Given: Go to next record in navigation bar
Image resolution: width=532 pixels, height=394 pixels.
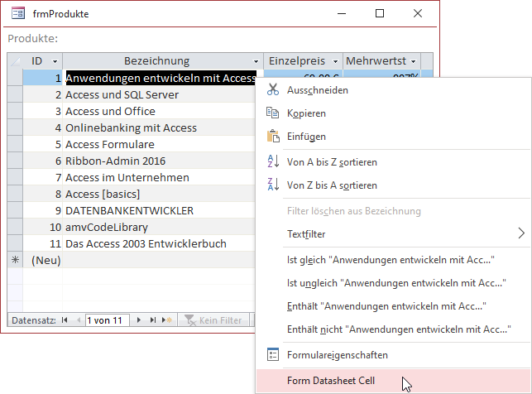Looking at the screenshot, I should 139,320.
